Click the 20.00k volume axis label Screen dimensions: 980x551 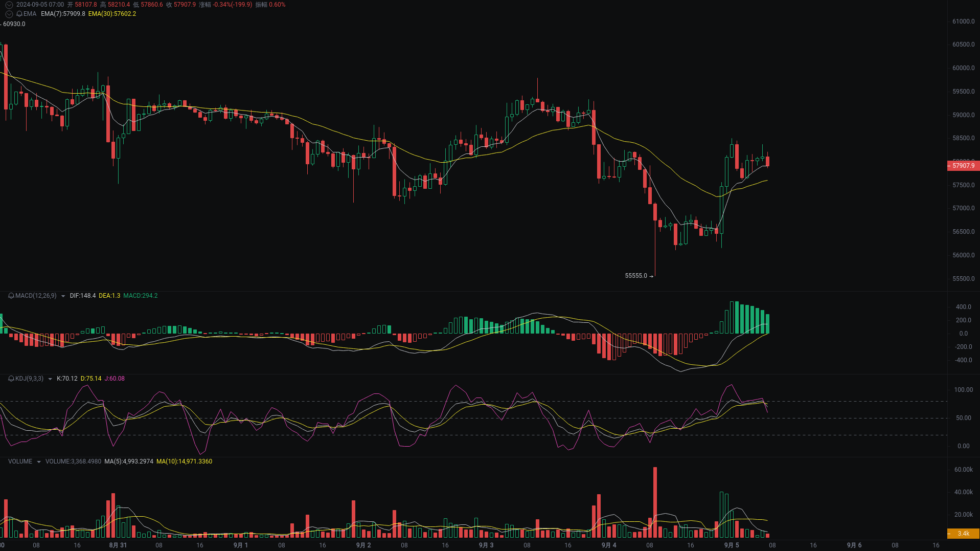(964, 515)
